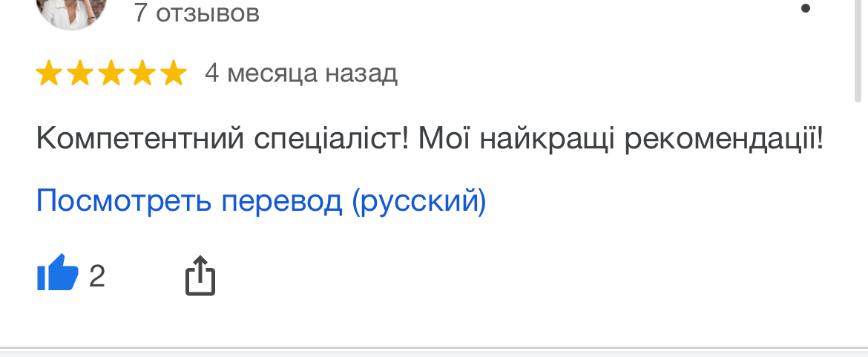Click the divider line below the review
Screen dimensions: 868x357
tap(434, 347)
